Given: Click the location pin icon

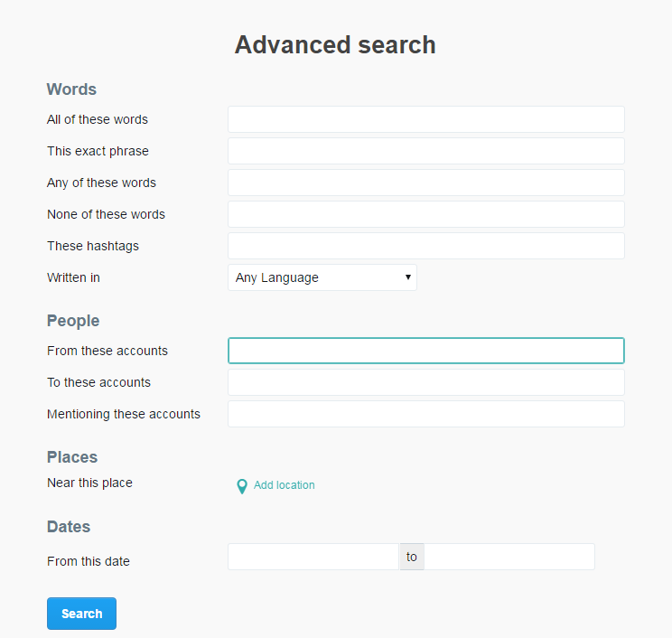Looking at the screenshot, I should 242,486.
